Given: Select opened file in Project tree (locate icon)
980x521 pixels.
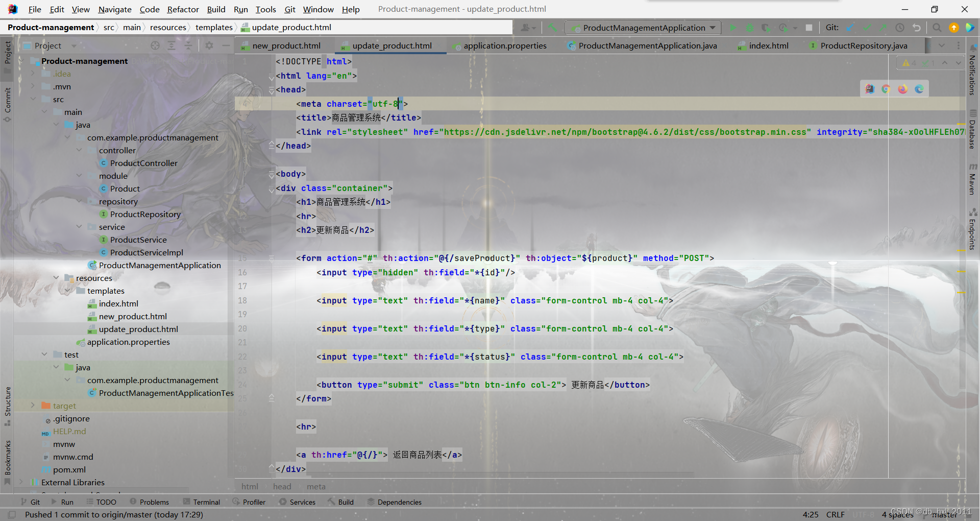Looking at the screenshot, I should [x=155, y=45].
